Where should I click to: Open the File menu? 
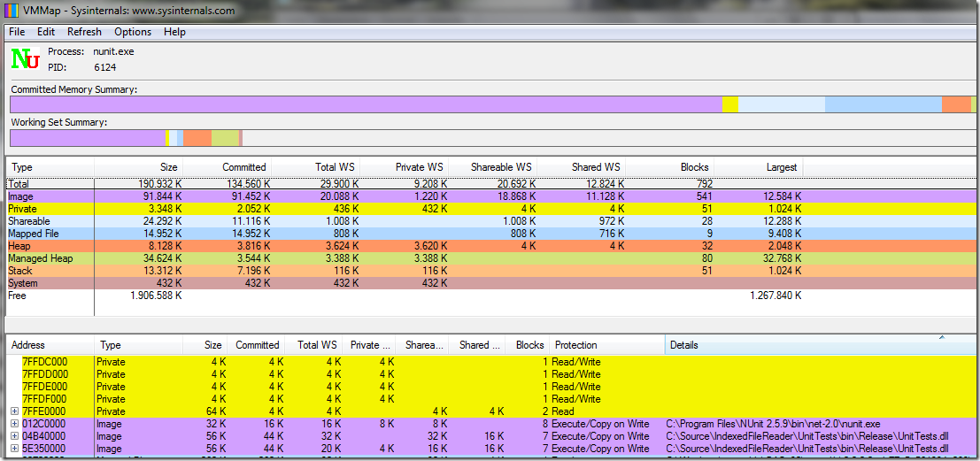pos(17,31)
